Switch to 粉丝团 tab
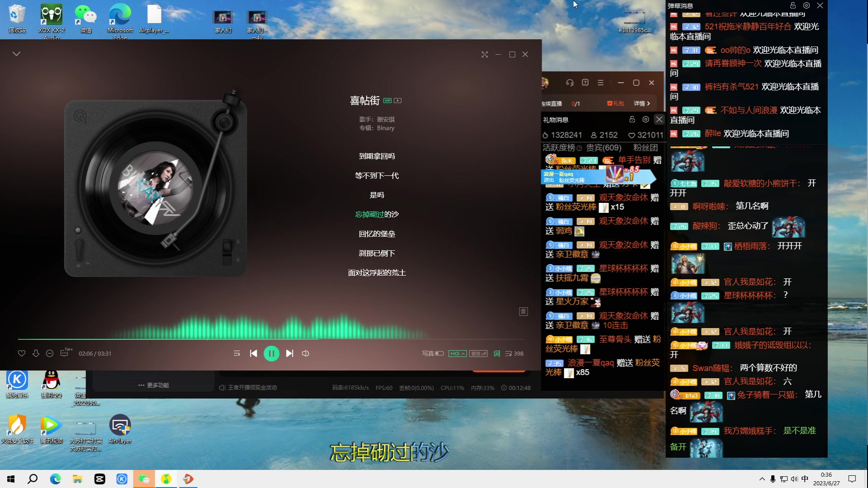The image size is (868, 488). coord(646,148)
